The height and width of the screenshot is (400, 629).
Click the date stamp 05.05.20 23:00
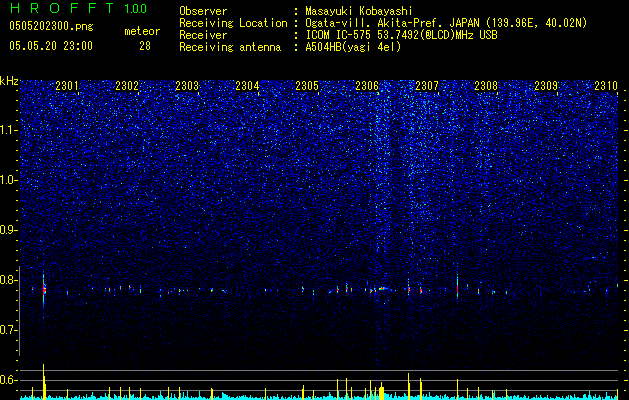51,46
